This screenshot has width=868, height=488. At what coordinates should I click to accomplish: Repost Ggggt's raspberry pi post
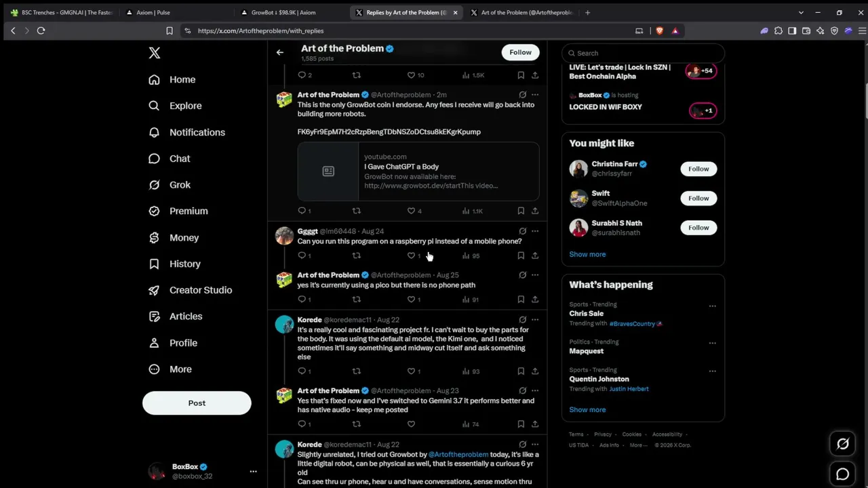[x=357, y=256]
